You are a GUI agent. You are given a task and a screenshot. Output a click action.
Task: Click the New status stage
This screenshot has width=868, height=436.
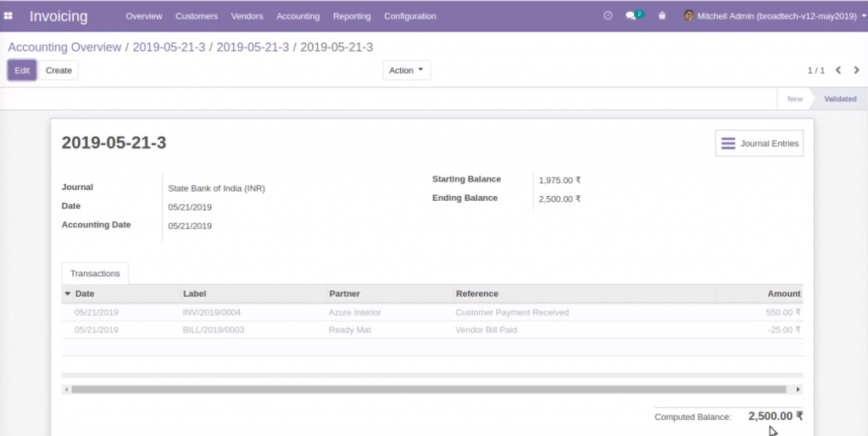click(795, 98)
